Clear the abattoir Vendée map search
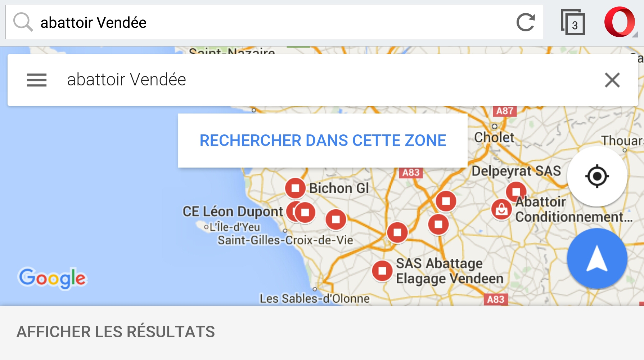The image size is (644, 360). pyautogui.click(x=612, y=80)
